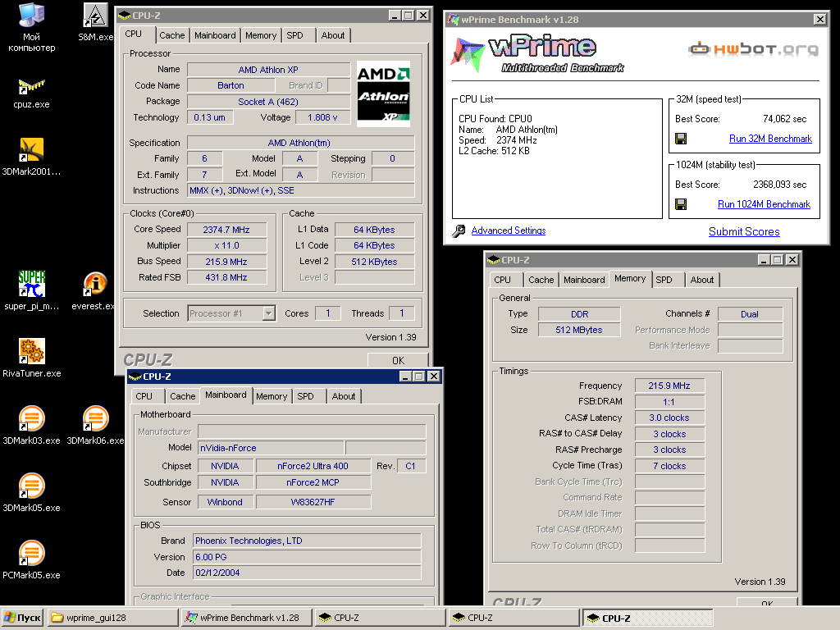The width and height of the screenshot is (840, 630).
Task: Click the nForce2 Ultra 400 chipset value
Action: point(313,466)
